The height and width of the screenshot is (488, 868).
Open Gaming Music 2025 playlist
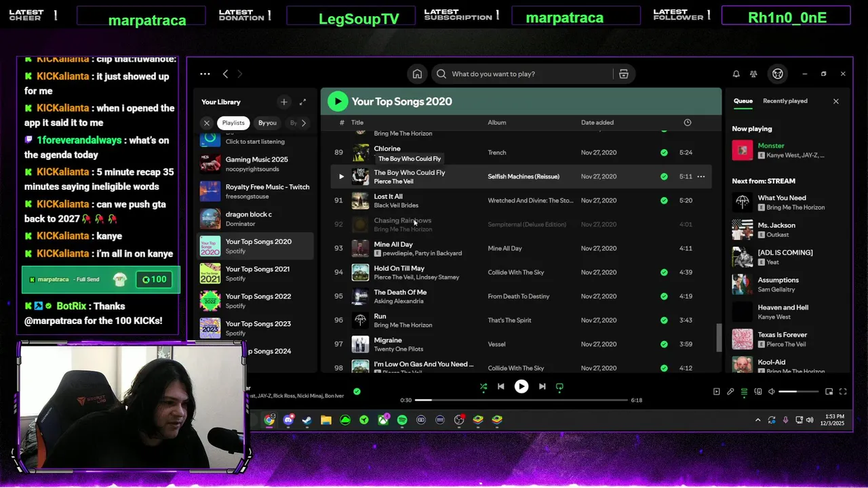tap(255, 163)
